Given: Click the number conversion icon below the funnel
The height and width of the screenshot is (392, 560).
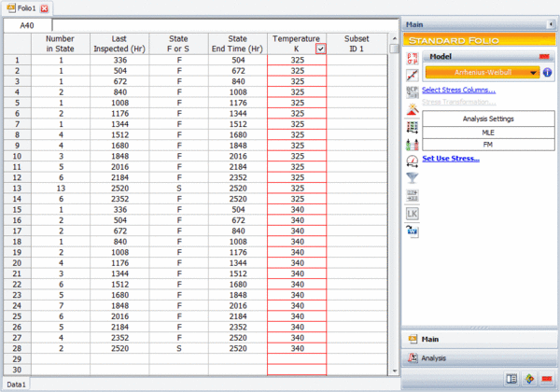Looking at the screenshot, I should point(413,196).
